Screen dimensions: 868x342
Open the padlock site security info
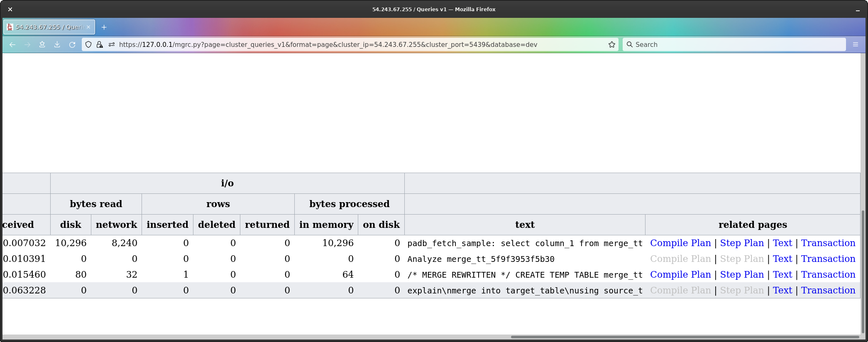pos(100,44)
